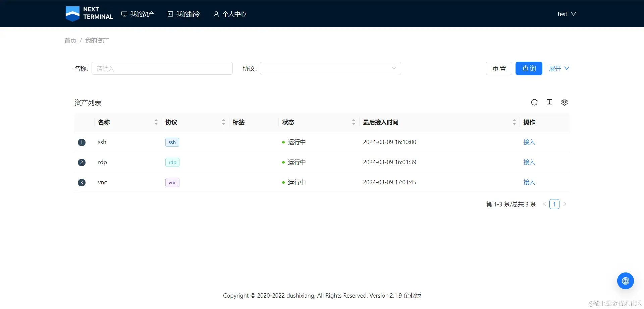Go to 首页 breadcrumb
Screen dimensions: 644x309
(70, 41)
